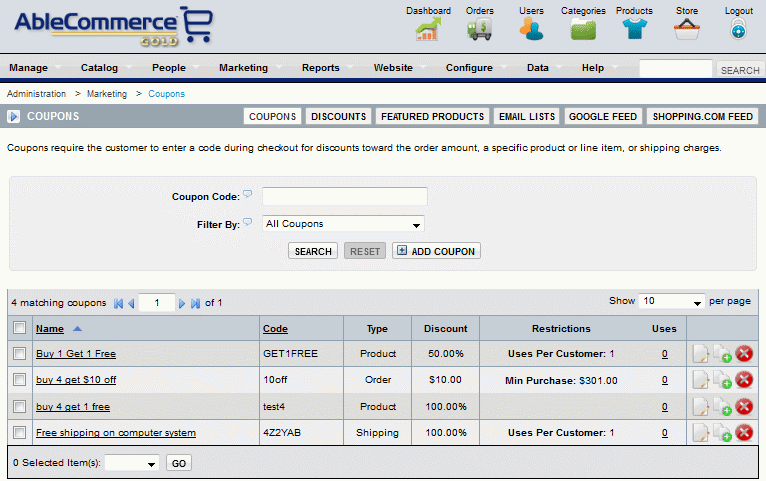This screenshot has height=481, width=766.
Task: Open the Store basket icon
Action: 687,29
